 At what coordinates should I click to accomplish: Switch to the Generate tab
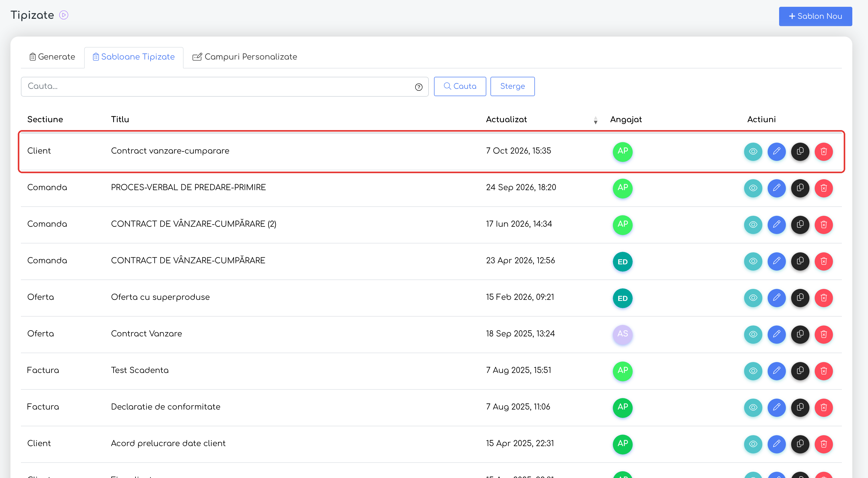tap(52, 57)
